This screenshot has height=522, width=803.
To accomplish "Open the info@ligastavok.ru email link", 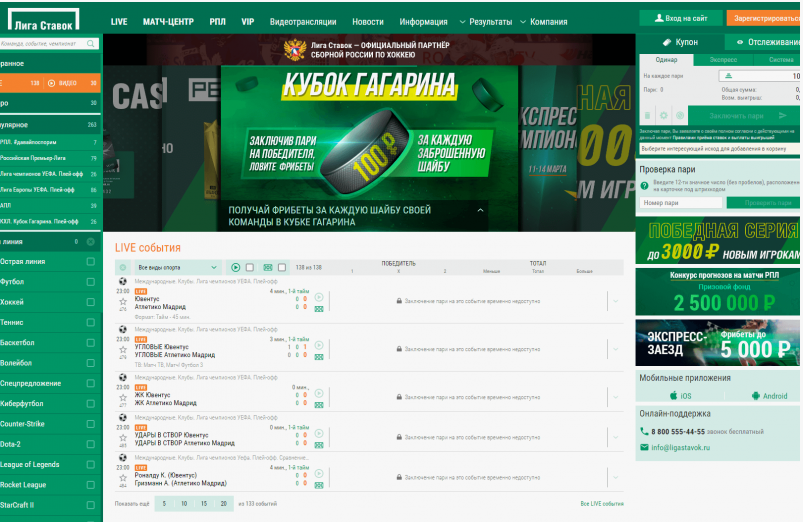I will tap(681, 447).
